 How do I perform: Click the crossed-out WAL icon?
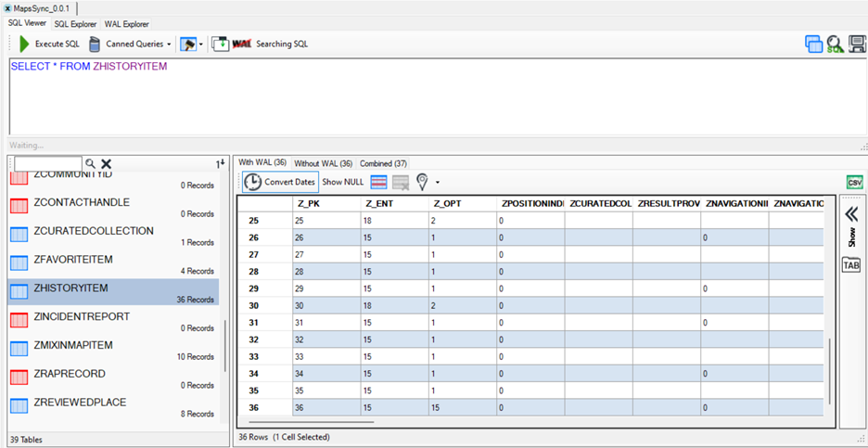click(x=242, y=44)
